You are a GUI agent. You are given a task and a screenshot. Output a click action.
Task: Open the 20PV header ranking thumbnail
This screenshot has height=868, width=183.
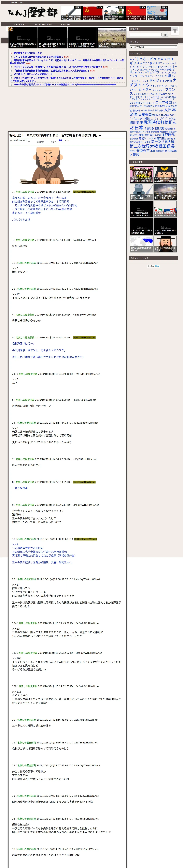click(x=157, y=13)
